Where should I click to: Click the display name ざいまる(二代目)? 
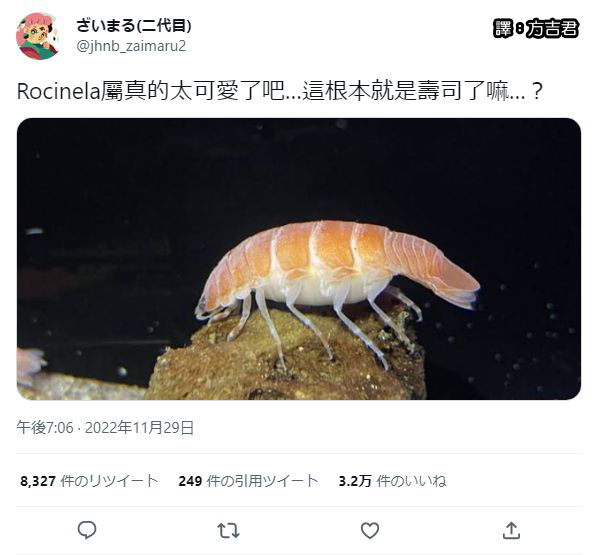134,26
